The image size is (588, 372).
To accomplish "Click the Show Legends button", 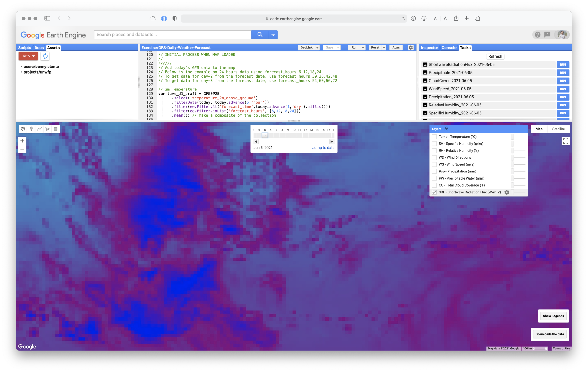I will click(x=553, y=316).
